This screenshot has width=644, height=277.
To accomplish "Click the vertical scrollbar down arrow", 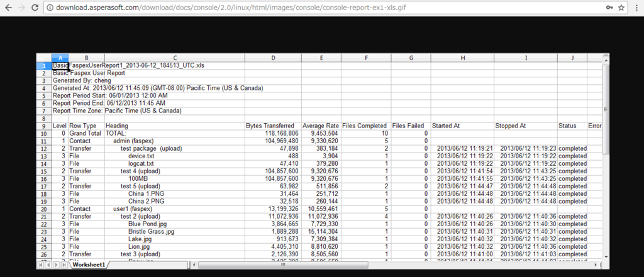I will (606, 257).
